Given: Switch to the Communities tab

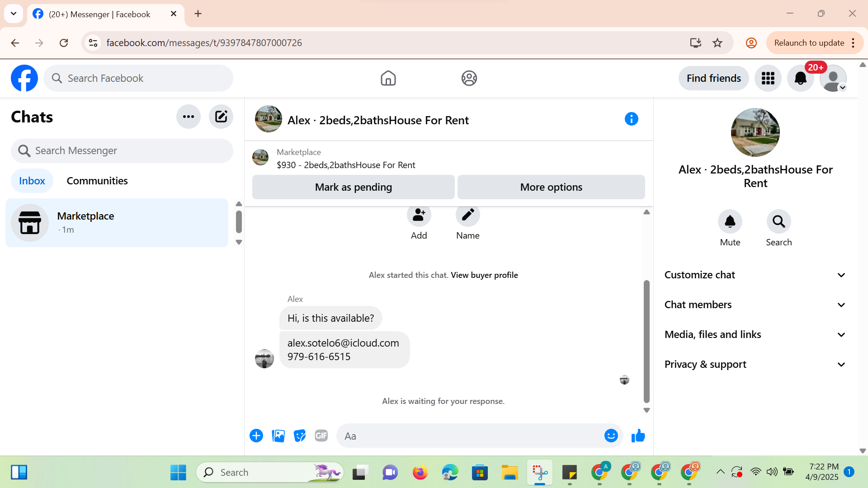Looking at the screenshot, I should (x=97, y=181).
